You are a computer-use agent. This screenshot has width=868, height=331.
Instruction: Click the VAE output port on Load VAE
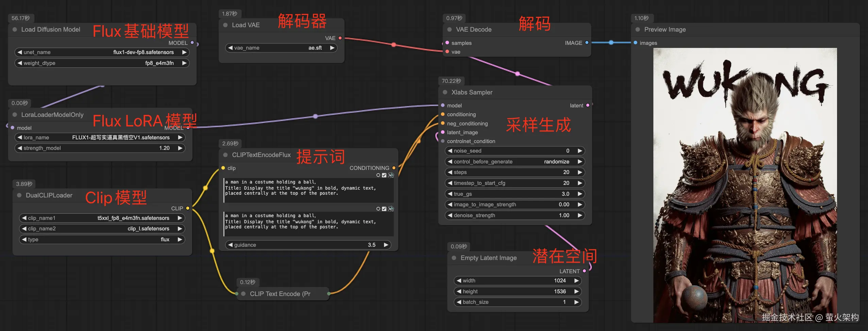(x=340, y=38)
